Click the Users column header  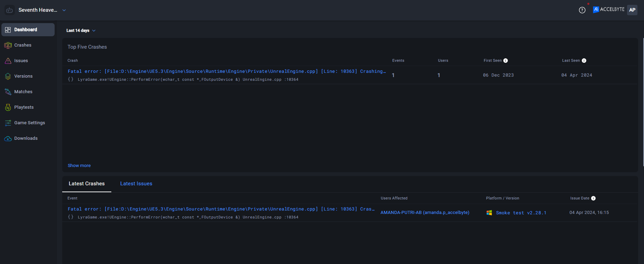443,60
